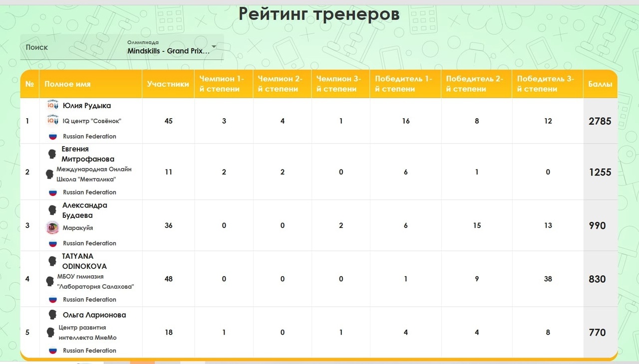Click the Russian flag in Евгения Митрофанова's row

[52, 192]
